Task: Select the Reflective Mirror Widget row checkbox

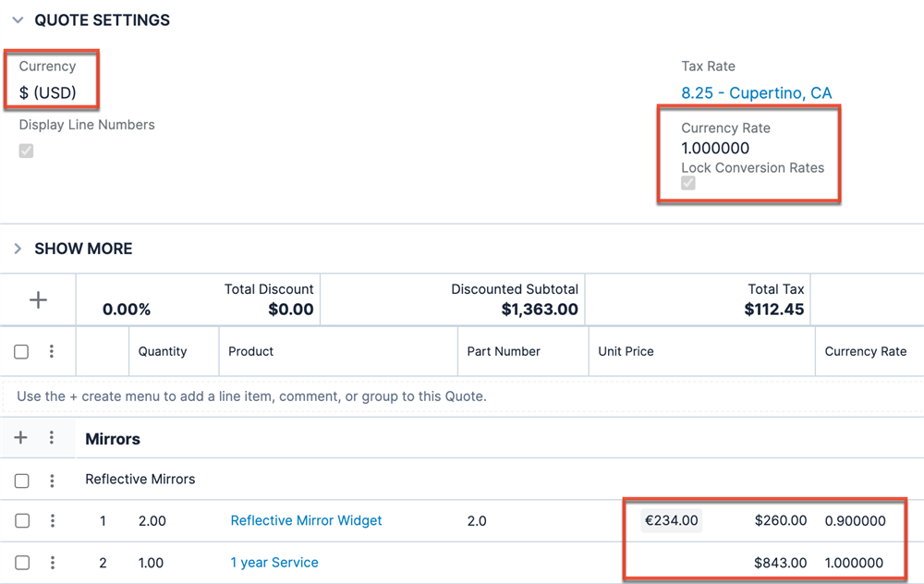Action: (x=21, y=521)
